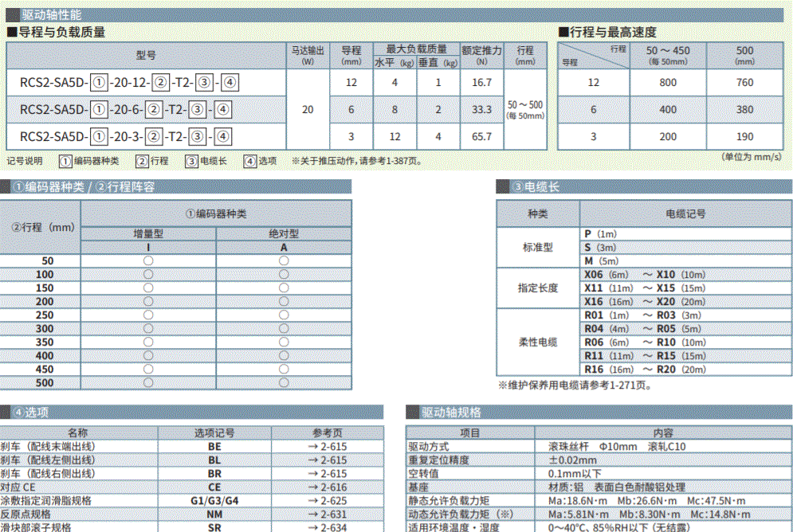This screenshot has width=793, height=532.
Task: Click the 增量型 circle in stroke 450 row
Action: (148, 369)
